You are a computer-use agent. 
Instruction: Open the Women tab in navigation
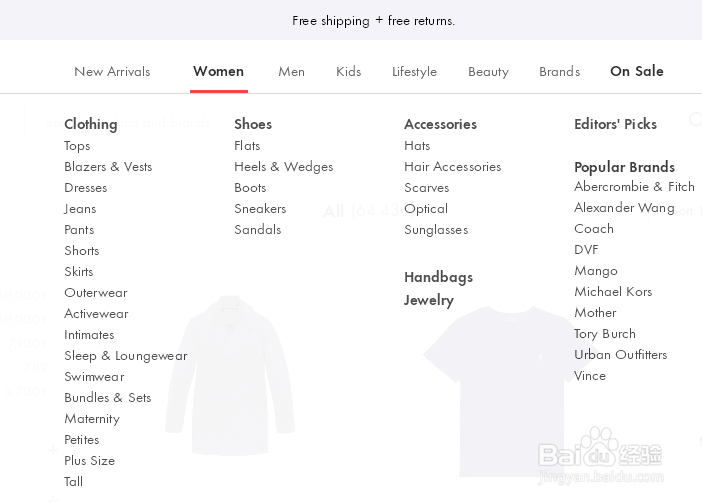click(218, 71)
